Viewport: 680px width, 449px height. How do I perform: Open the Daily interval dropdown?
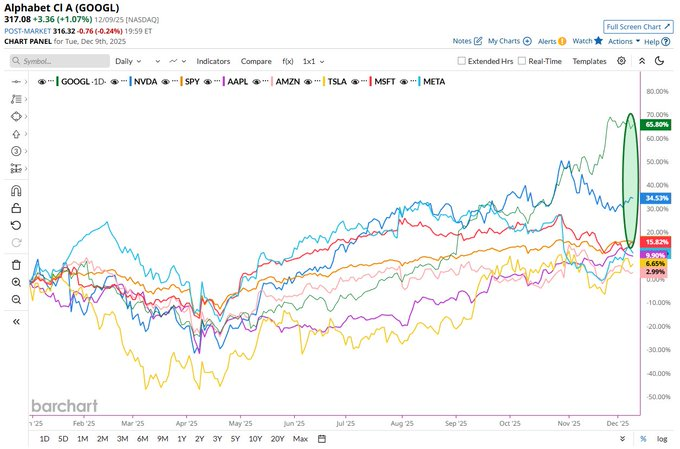126,61
